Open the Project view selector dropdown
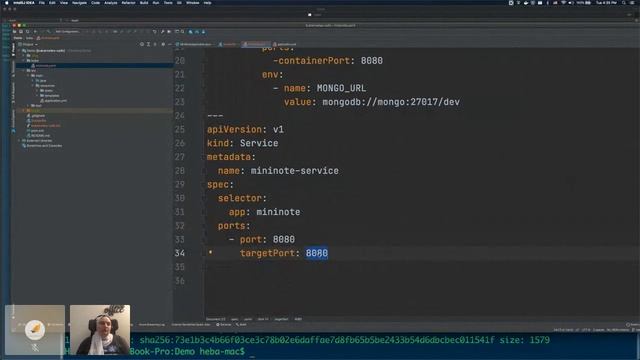The width and height of the screenshot is (640, 360). point(28,44)
